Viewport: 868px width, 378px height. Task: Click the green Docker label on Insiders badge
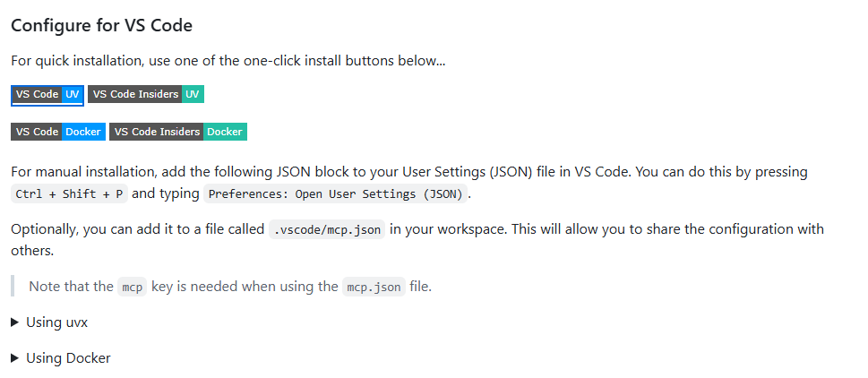pos(225,132)
